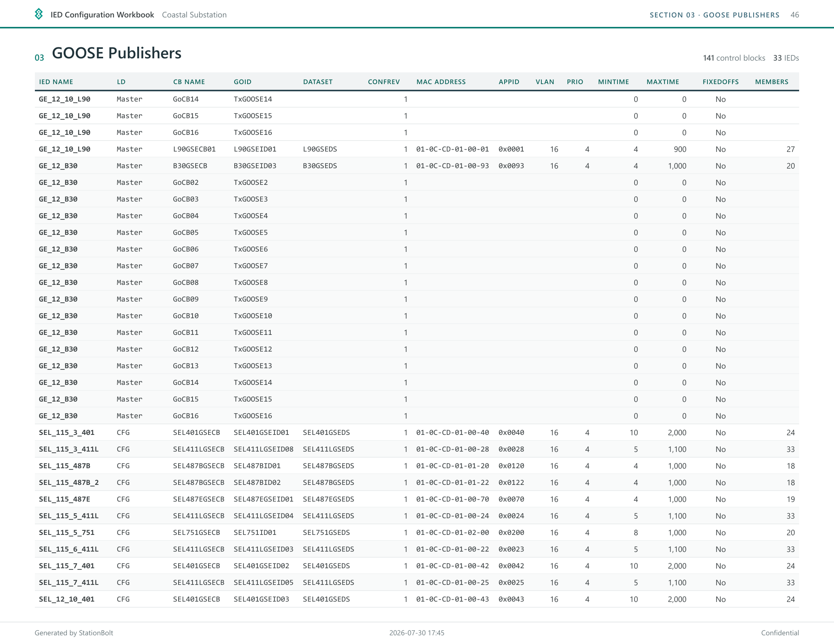This screenshot has height=644, width=834.
Task: Select GOID TxGOOSE13
Action: (x=253, y=366)
